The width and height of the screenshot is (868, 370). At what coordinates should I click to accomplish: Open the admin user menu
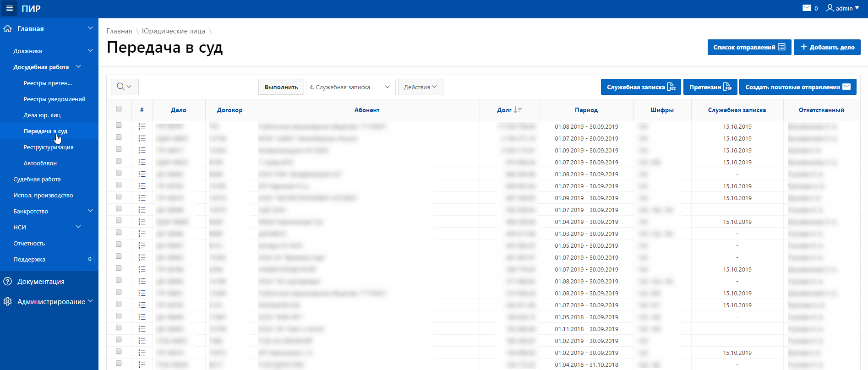point(843,8)
